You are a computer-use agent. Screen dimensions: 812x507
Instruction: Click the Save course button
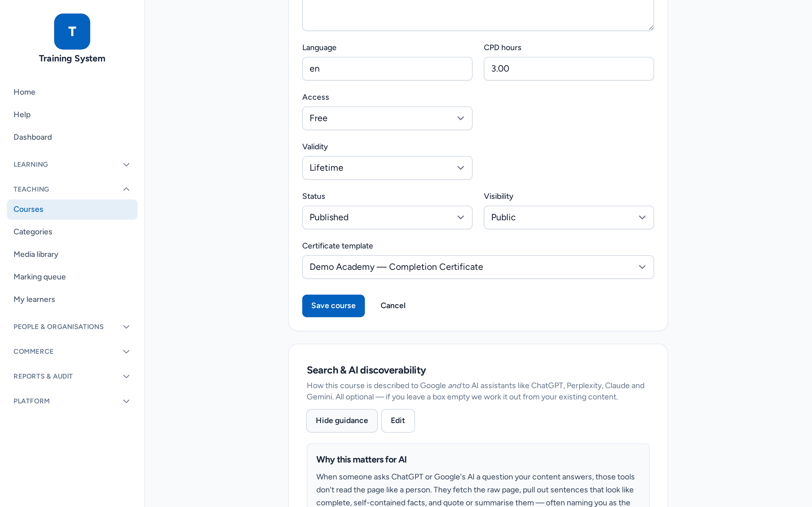[333, 306]
